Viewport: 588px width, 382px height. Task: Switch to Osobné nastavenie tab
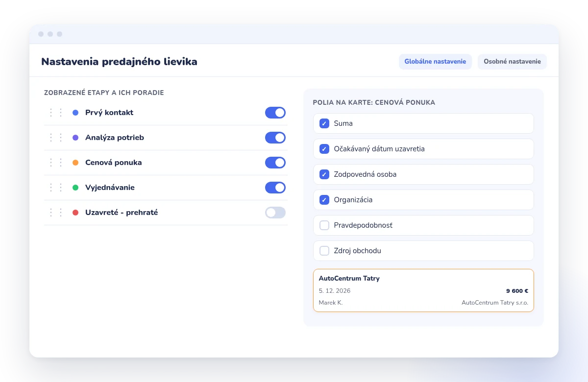point(512,62)
